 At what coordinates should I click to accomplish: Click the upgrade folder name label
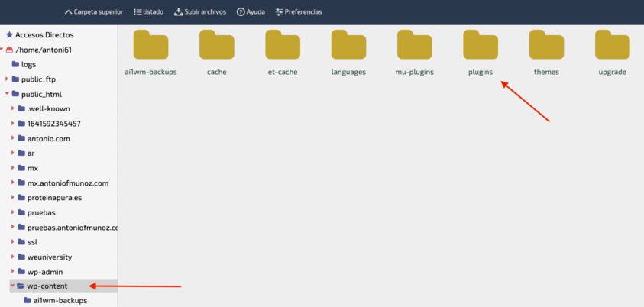coord(613,73)
